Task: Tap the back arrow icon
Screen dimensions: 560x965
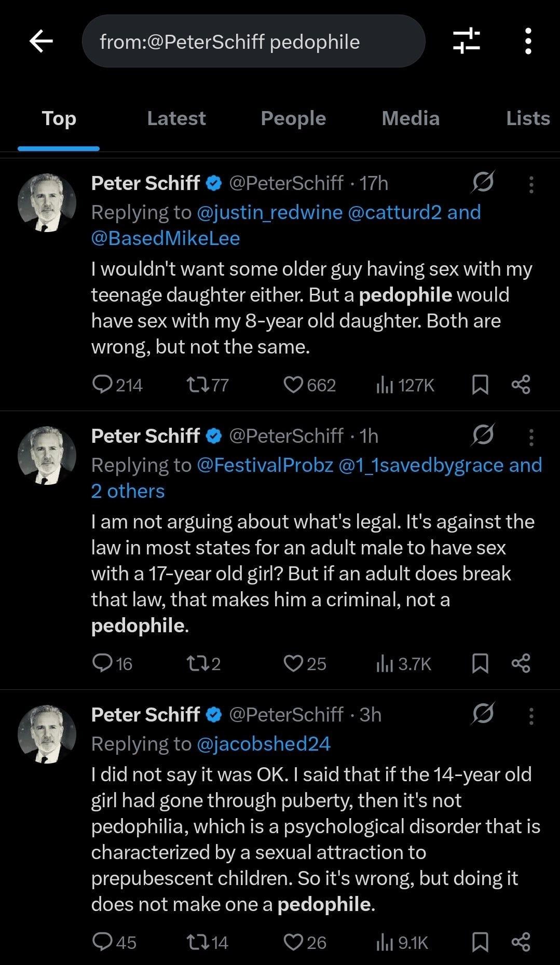Action: point(42,41)
